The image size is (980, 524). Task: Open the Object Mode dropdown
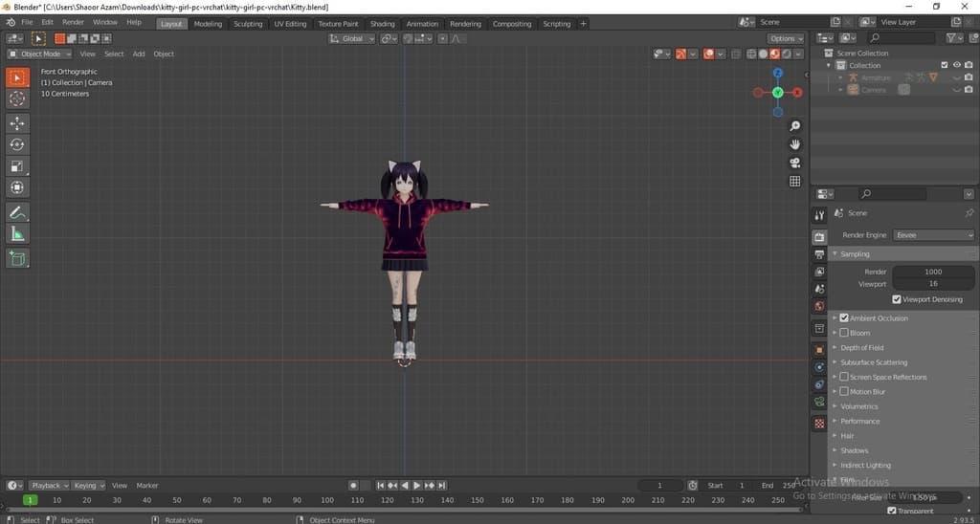(x=38, y=54)
